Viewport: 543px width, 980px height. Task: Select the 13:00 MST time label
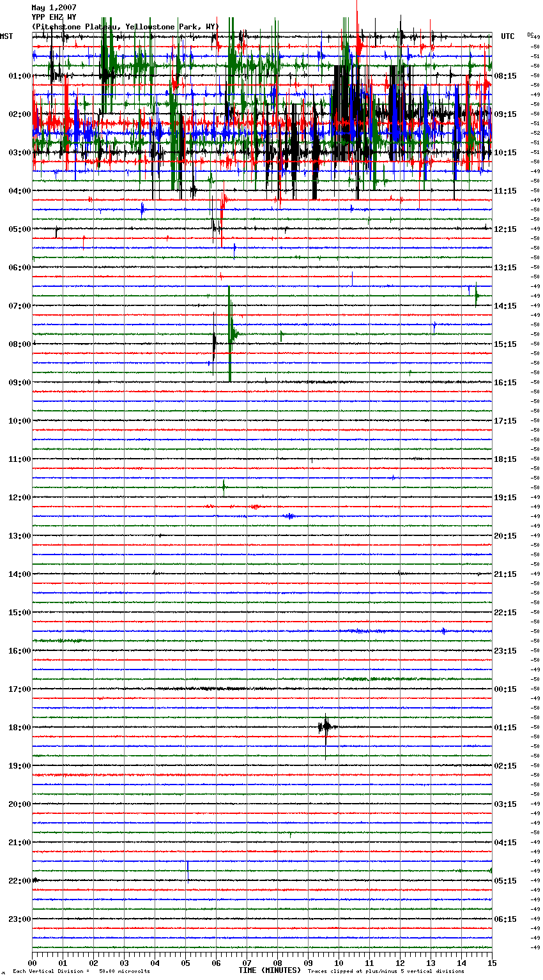pos(20,536)
